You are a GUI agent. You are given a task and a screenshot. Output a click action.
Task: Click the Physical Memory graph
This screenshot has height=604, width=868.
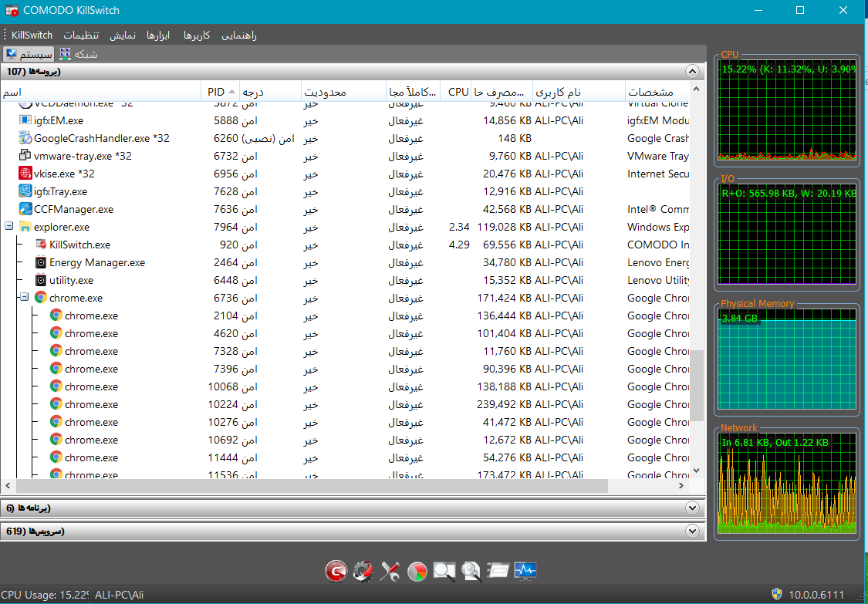point(787,359)
